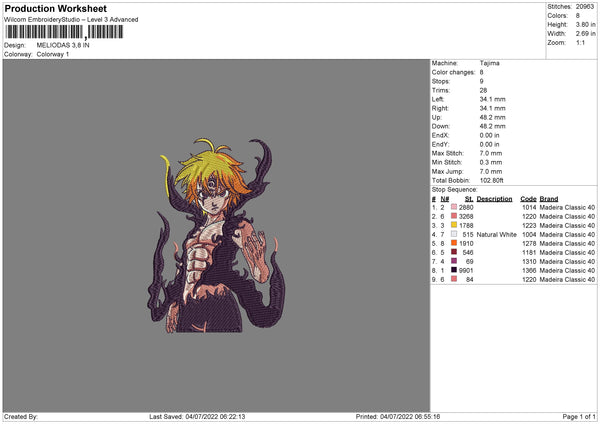Click thread code 1004

coord(529,235)
